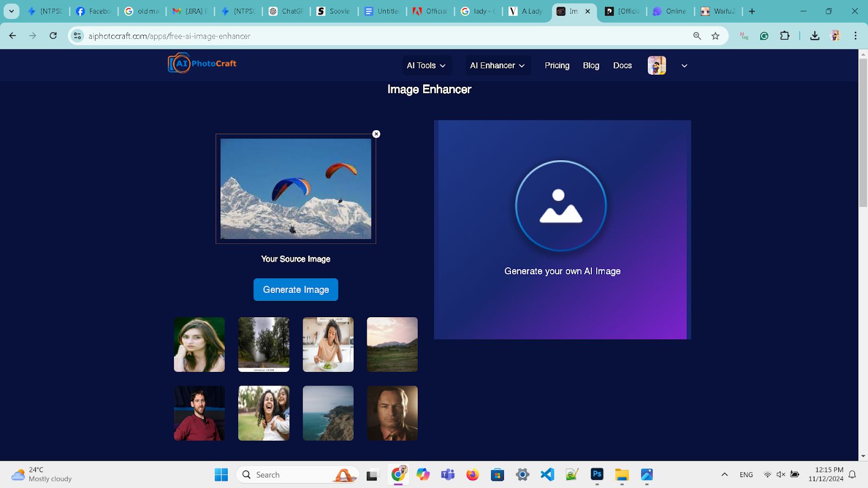This screenshot has height=488, width=868.
Task: Go forward in browser history
Action: pos(33,36)
